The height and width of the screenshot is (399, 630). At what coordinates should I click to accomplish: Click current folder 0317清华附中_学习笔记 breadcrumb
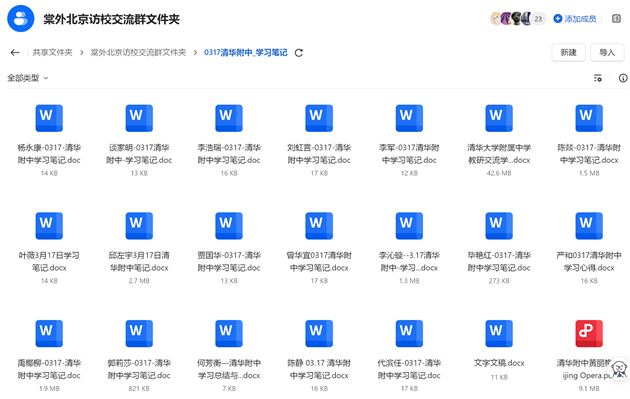click(245, 53)
